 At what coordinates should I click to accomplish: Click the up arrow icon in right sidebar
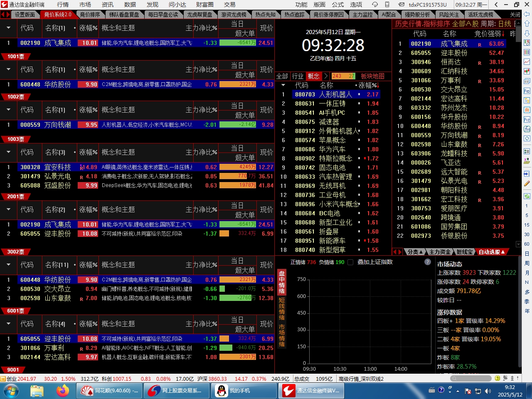click(527, 24)
